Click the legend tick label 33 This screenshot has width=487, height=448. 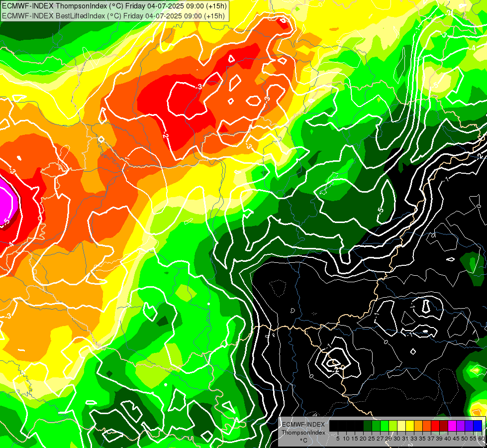[x=414, y=439]
